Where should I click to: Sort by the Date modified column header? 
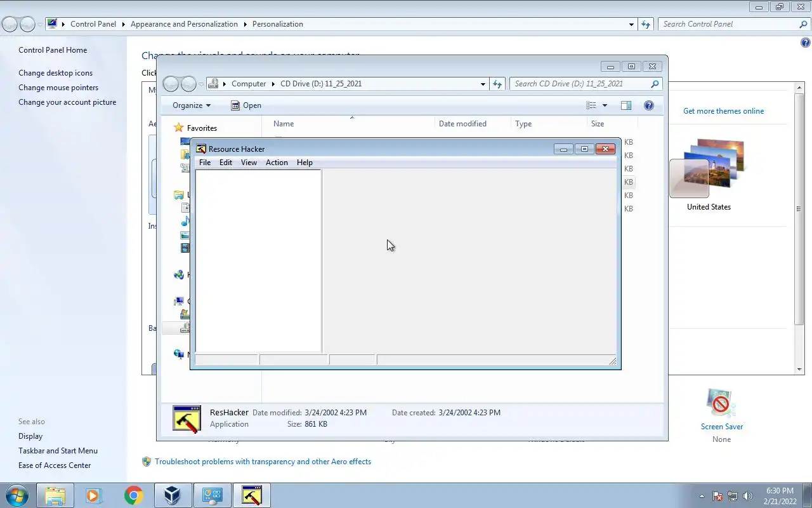[x=462, y=124]
